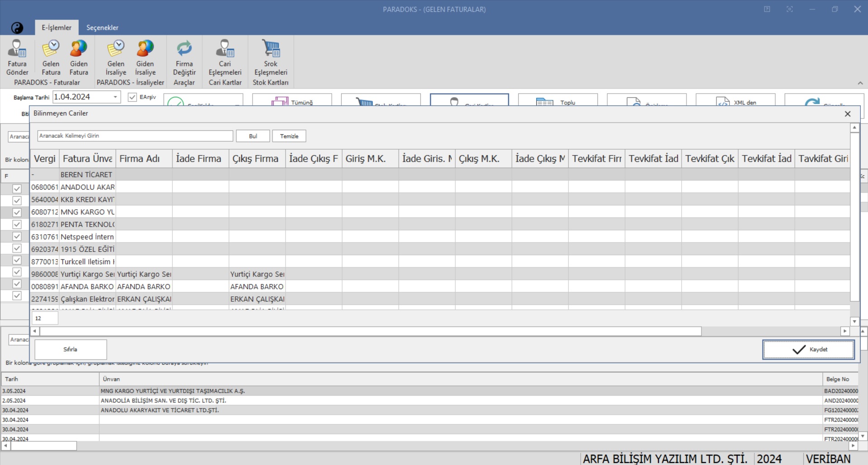Uncheck the first row checkbox in left list

point(17,189)
